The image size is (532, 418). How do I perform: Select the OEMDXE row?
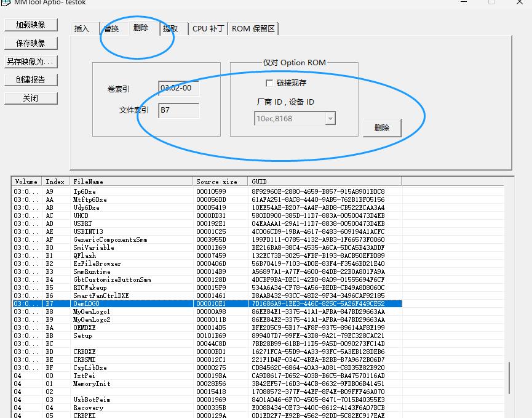(x=207, y=328)
